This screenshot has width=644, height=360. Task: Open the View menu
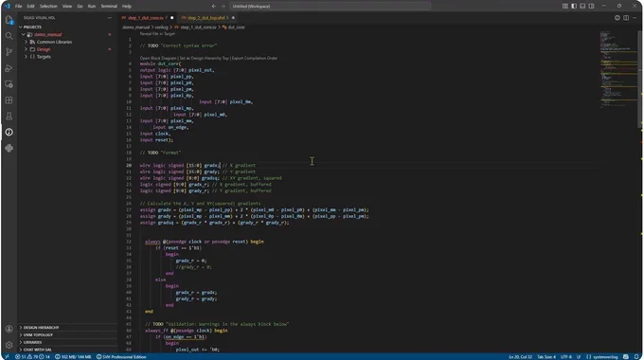coord(67,7)
